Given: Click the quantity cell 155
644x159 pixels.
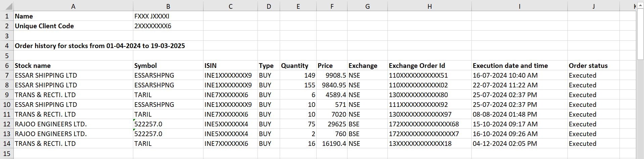Looking at the screenshot, I should (x=298, y=85).
